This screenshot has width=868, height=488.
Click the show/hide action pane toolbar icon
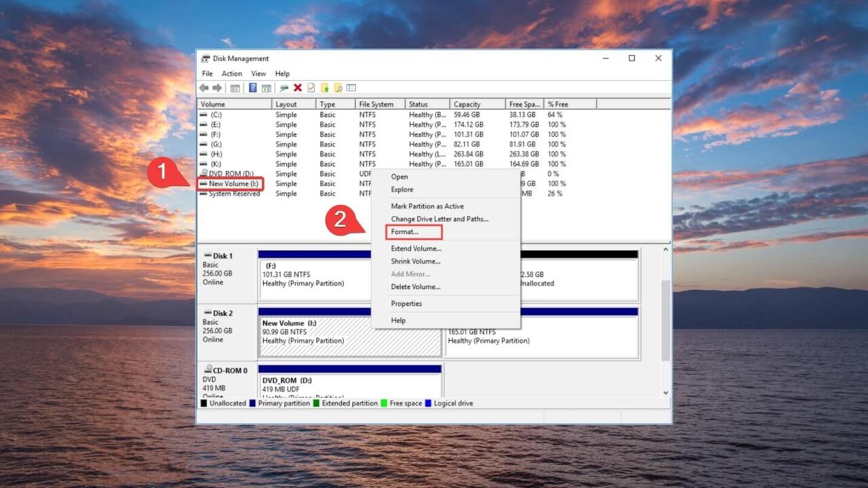265,88
